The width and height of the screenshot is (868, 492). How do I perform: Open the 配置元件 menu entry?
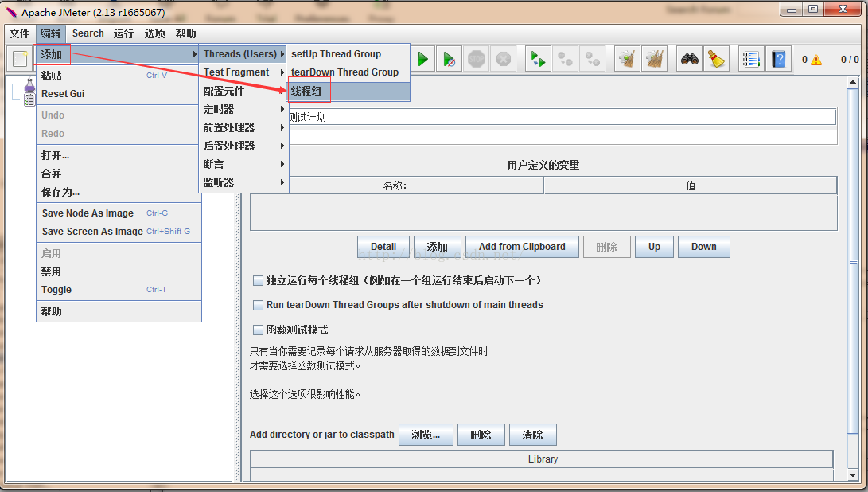[243, 91]
